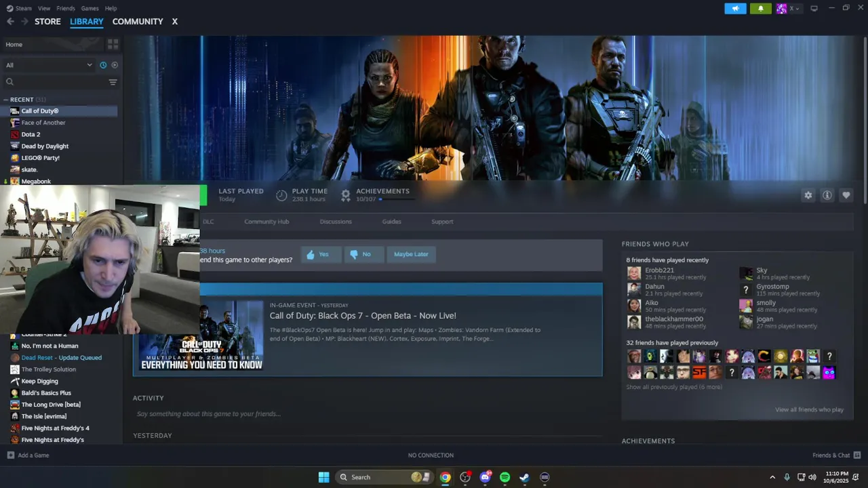Show hidden system tray icons chevron
The image size is (868, 488).
pos(772,477)
